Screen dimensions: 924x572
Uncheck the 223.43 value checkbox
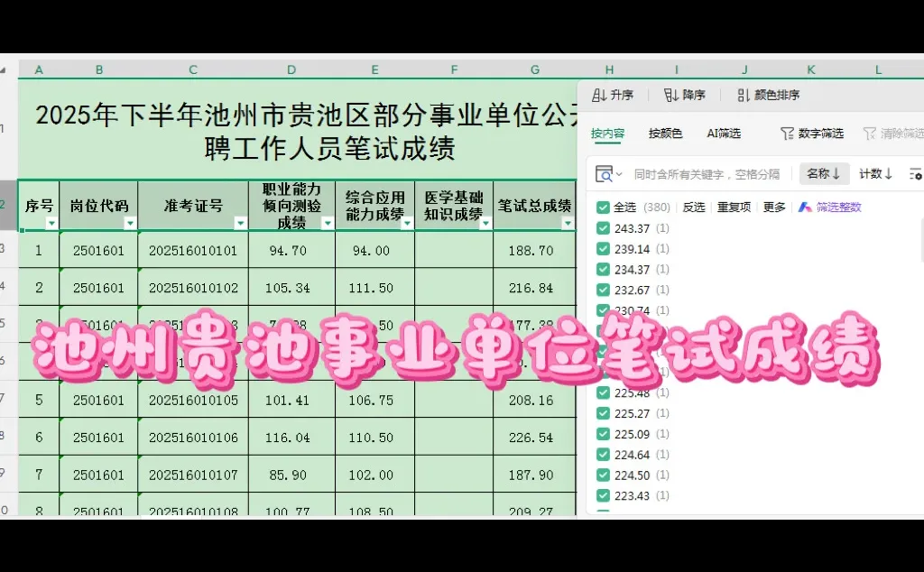tap(602, 496)
